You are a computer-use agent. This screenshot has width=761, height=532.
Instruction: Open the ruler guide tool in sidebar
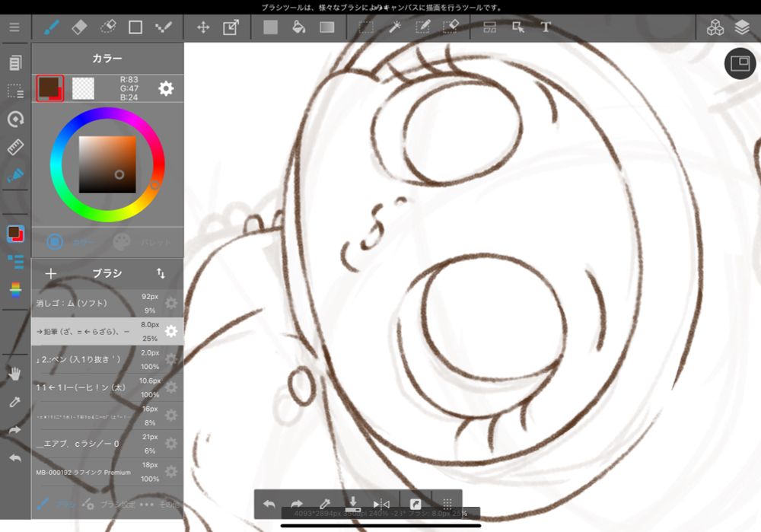pyautogui.click(x=15, y=147)
